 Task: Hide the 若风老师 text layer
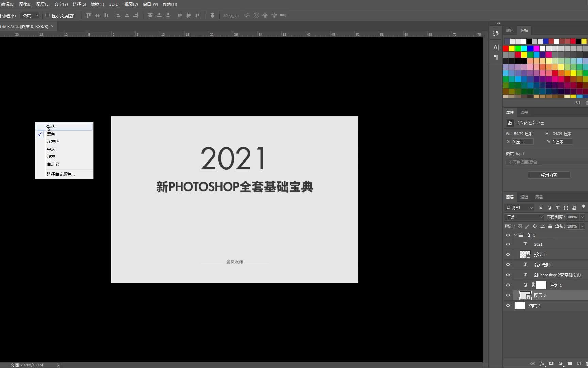pyautogui.click(x=508, y=265)
